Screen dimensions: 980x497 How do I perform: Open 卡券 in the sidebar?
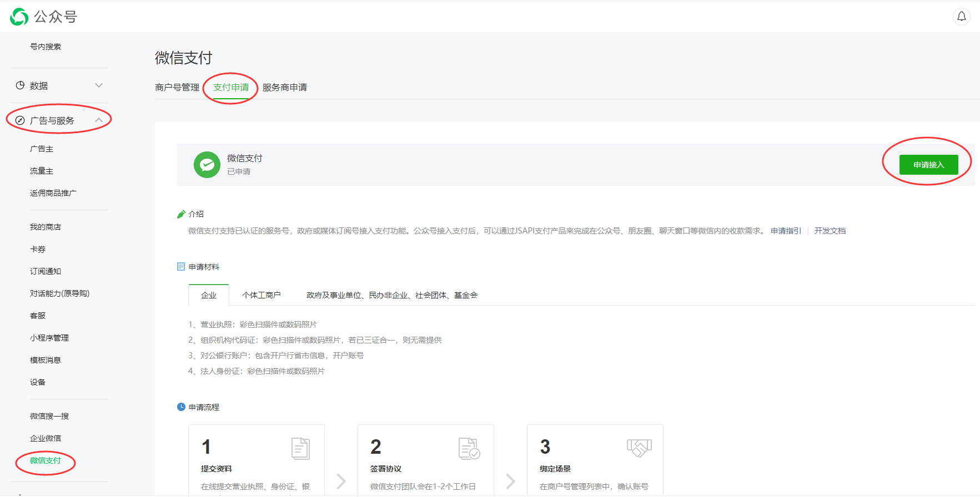(38, 249)
